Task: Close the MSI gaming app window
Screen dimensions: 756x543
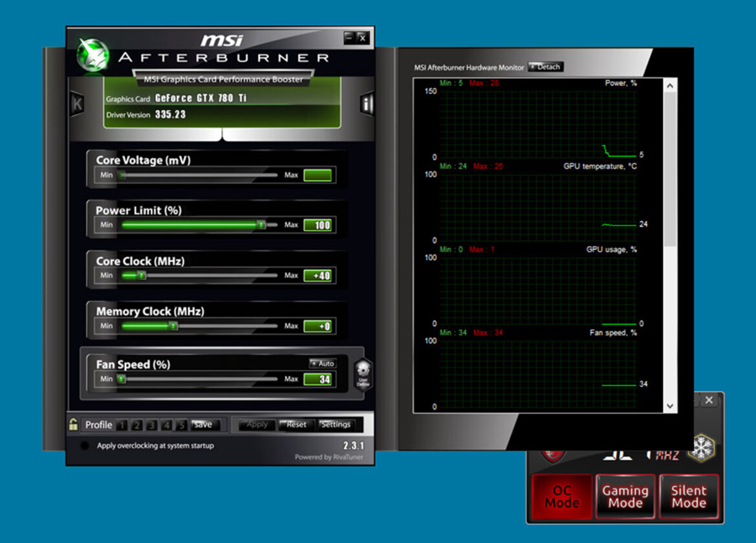Action: point(709,400)
